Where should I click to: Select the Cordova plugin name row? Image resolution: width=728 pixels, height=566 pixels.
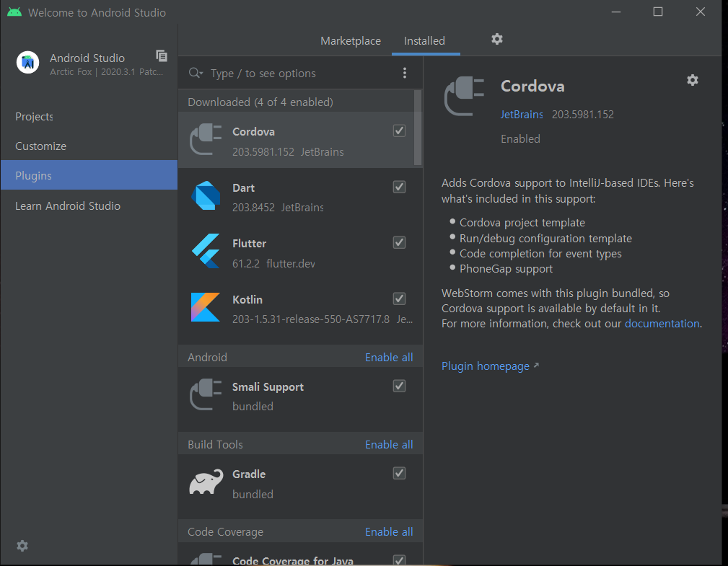click(253, 132)
